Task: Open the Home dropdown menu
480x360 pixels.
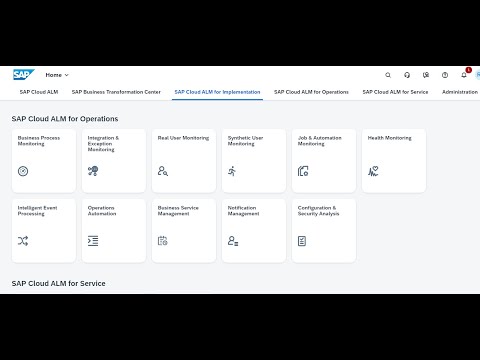Action: [57, 75]
